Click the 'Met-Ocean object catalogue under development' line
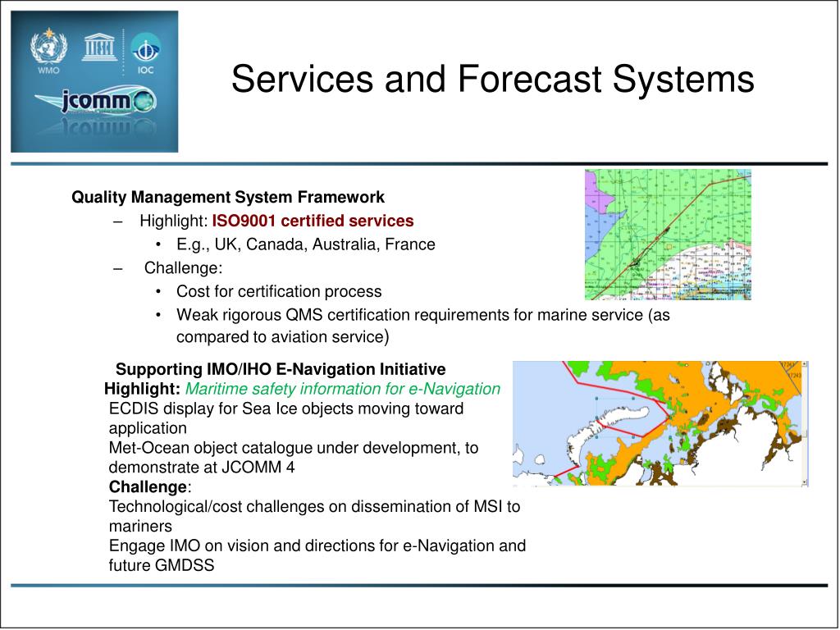Screen dimensions: 840x630 [x=294, y=447]
